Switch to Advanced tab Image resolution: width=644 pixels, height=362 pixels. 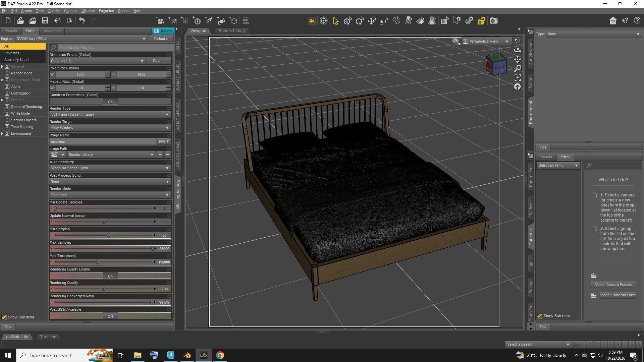click(52, 31)
